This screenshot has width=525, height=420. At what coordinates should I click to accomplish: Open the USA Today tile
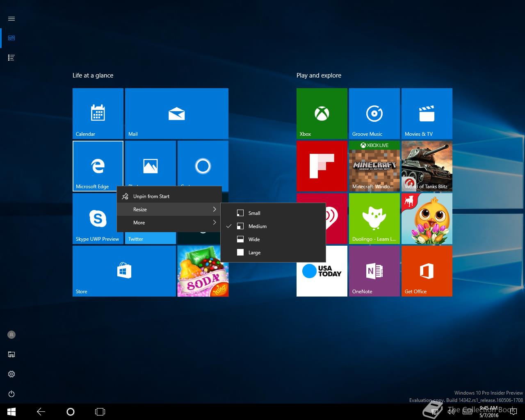click(x=322, y=279)
